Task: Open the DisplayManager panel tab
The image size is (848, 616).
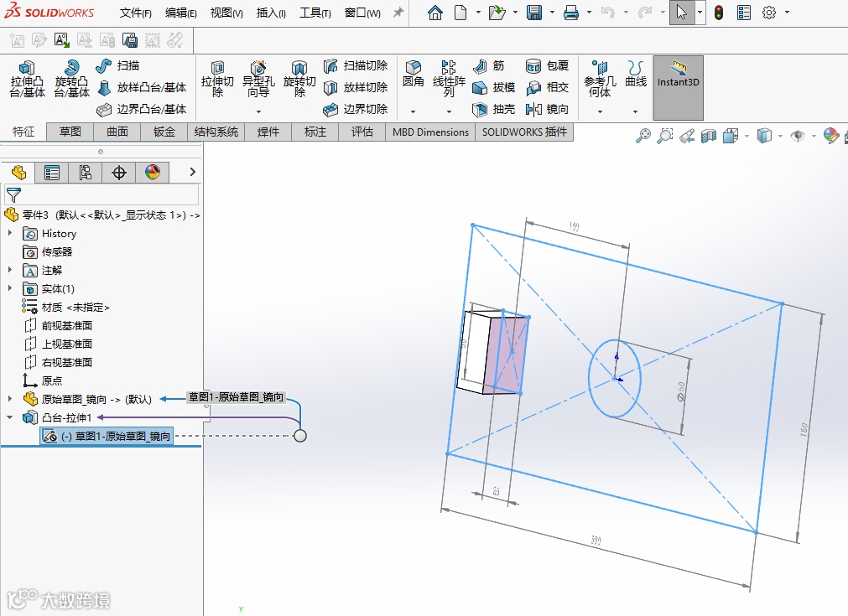Action: click(153, 173)
